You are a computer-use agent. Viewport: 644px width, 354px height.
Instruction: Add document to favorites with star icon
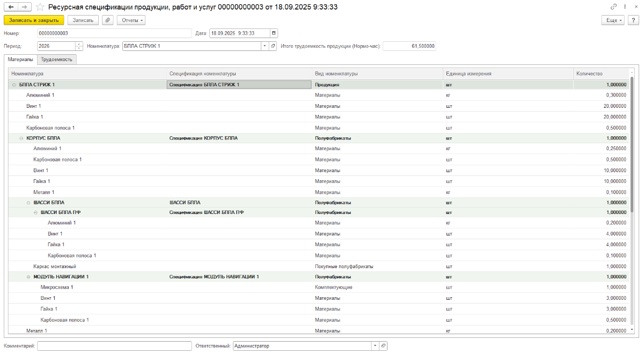[40, 7]
